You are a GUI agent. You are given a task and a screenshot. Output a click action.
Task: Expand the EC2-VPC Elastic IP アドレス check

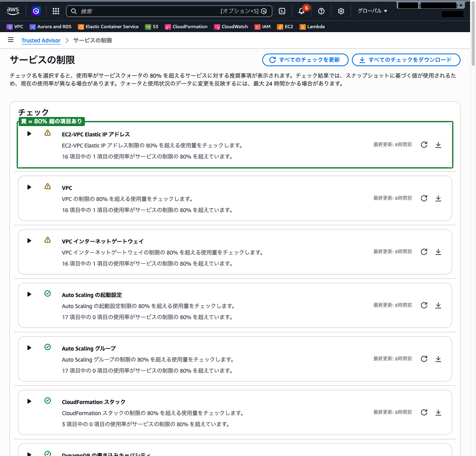tap(29, 134)
